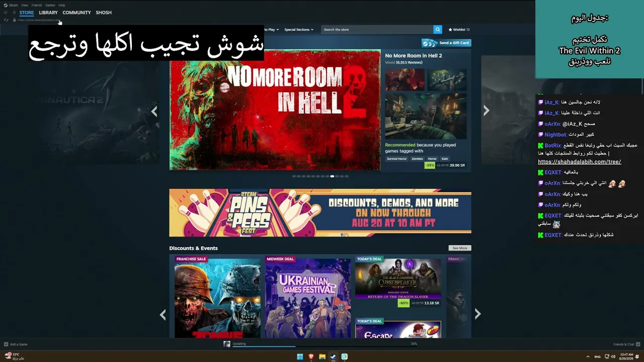The width and height of the screenshot is (644, 362).
Task: Switch to the COMMUNITY tab
Action: click(x=76, y=13)
